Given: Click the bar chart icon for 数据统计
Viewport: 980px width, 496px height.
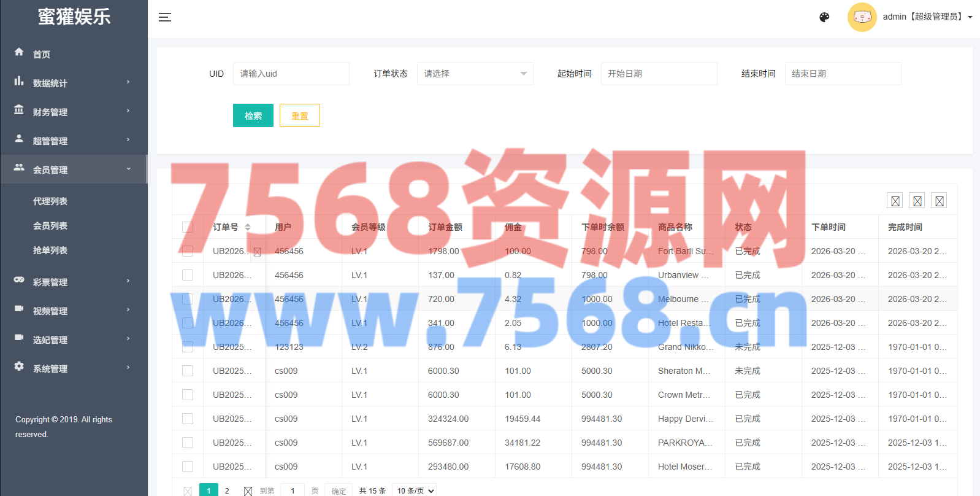Looking at the screenshot, I should [19, 81].
